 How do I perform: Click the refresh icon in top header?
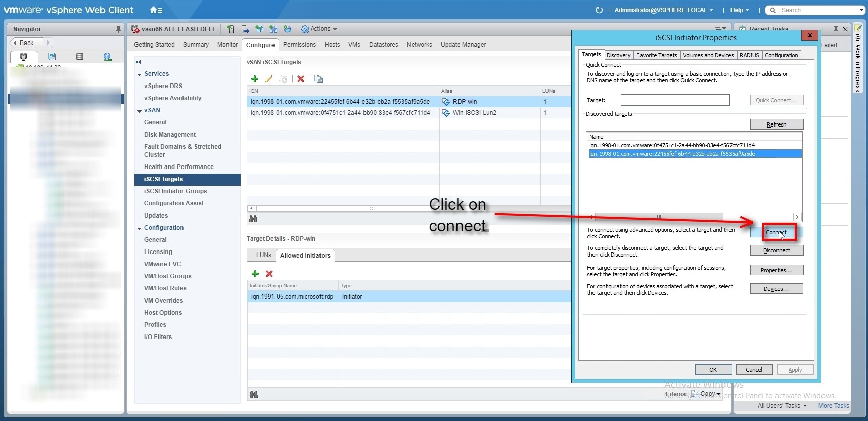(x=599, y=10)
